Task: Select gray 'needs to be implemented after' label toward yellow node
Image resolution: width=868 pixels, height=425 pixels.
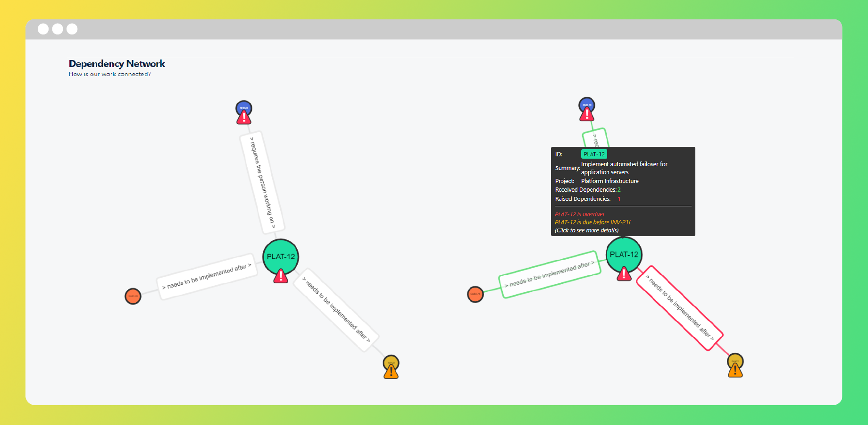Action: [336, 309]
